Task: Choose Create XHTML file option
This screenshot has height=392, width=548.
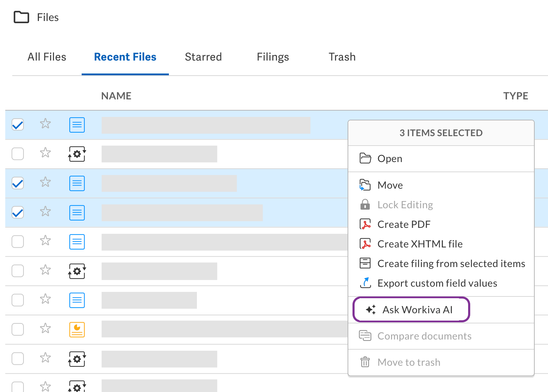Action: tap(420, 244)
